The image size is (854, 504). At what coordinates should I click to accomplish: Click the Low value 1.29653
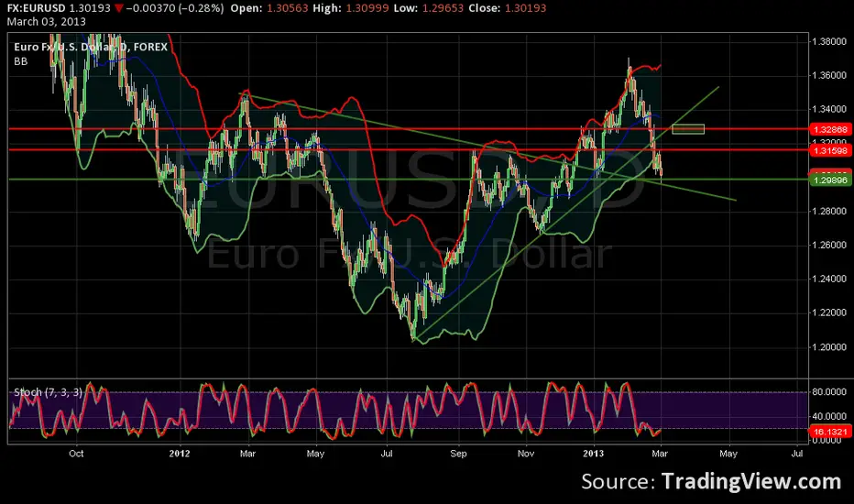click(x=443, y=8)
